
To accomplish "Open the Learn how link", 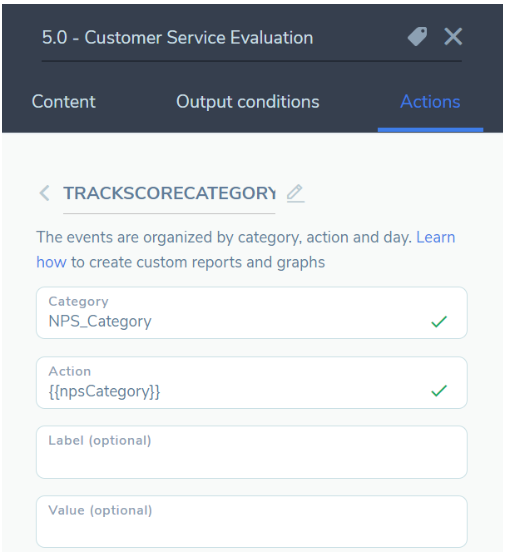I will tap(436, 237).
